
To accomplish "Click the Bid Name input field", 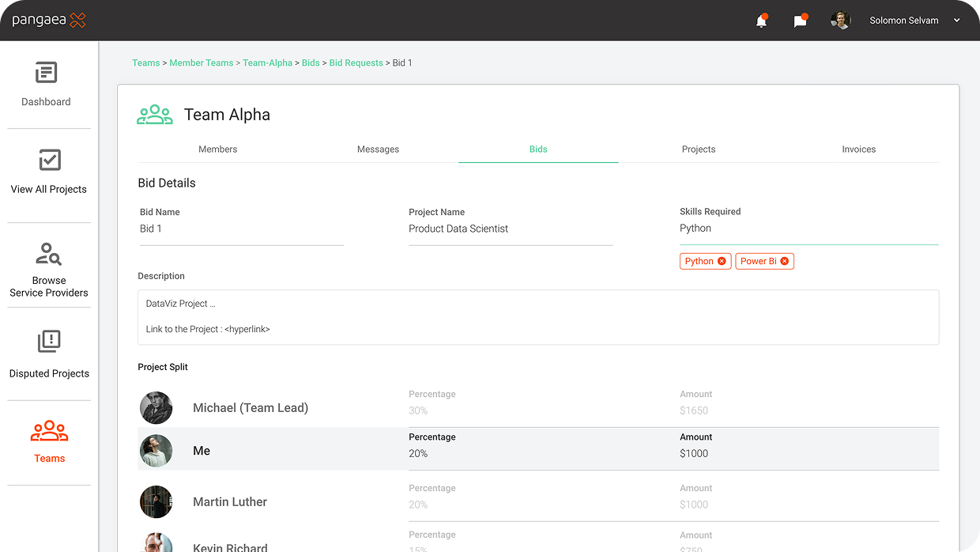I will (241, 229).
